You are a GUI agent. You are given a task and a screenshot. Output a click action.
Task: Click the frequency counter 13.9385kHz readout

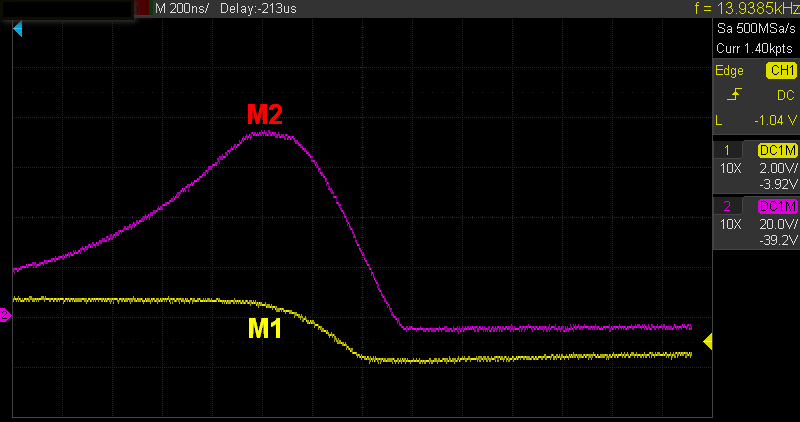(x=747, y=8)
